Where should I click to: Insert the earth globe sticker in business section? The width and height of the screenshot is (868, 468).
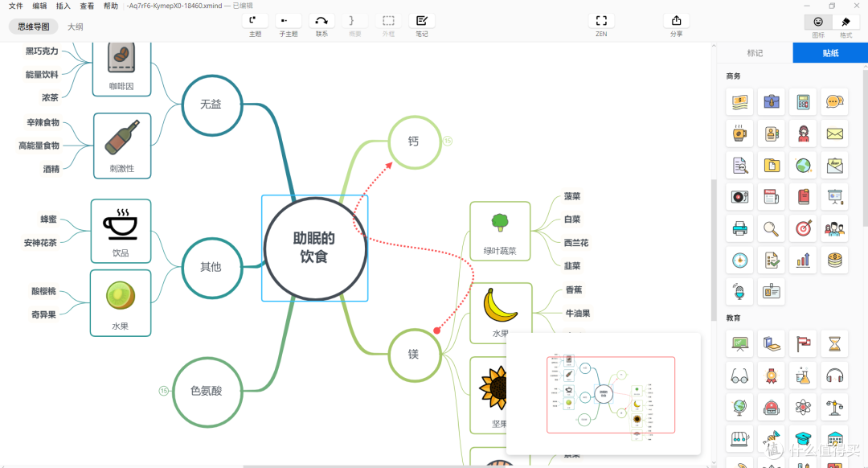coord(803,165)
